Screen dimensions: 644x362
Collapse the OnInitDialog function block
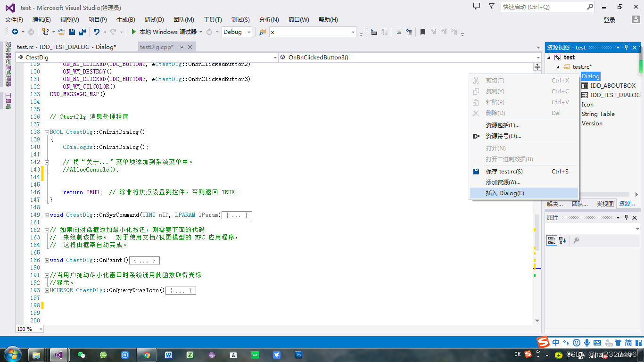(x=47, y=132)
